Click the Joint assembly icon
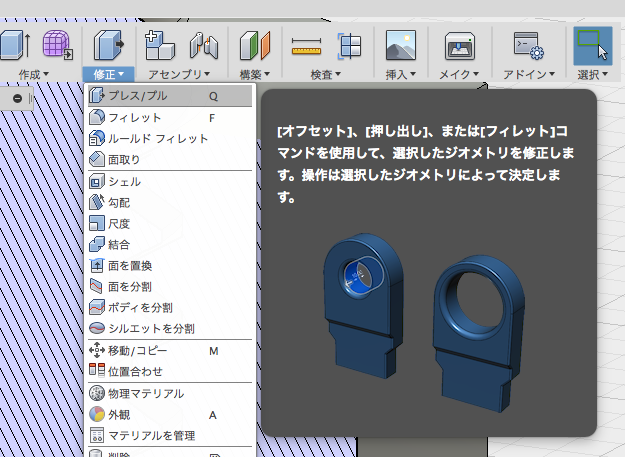This screenshot has height=457, width=625. pos(204,46)
